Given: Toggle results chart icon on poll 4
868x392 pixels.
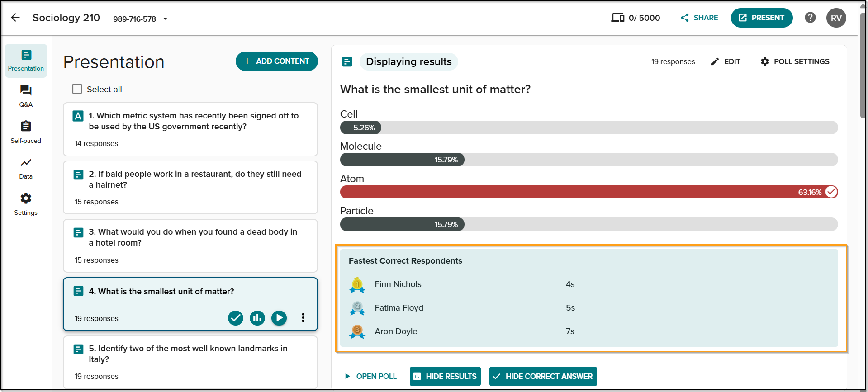Looking at the screenshot, I should (x=257, y=318).
